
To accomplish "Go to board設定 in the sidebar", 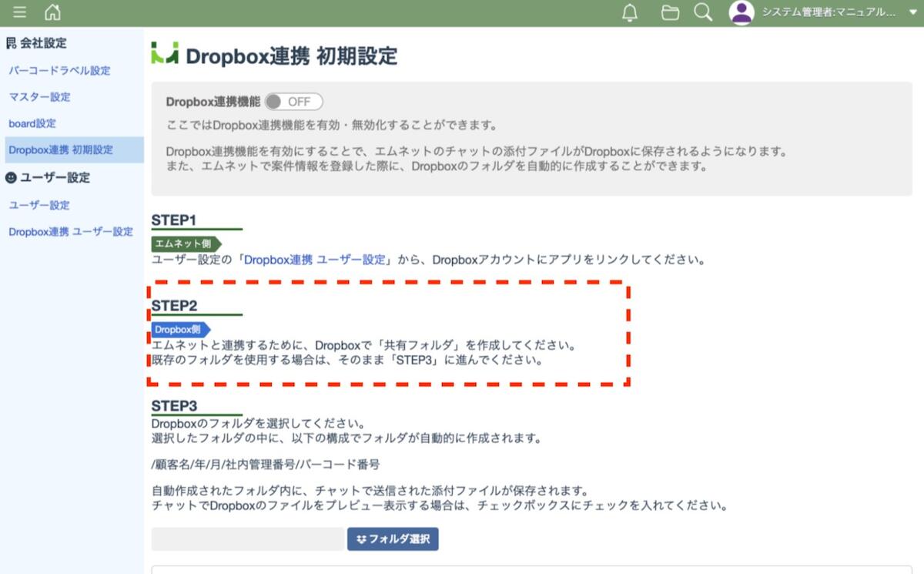I will pos(32,123).
